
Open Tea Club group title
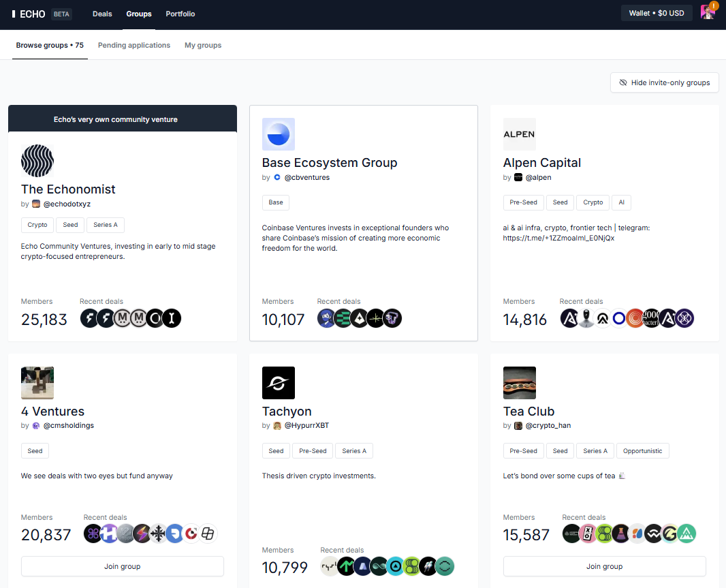click(x=528, y=412)
